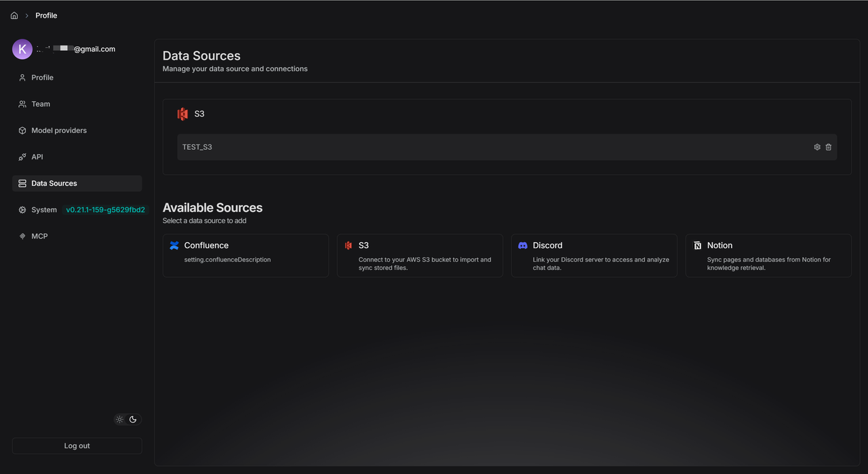Open the Profile menu item
Viewport: 868px width, 474px height.
click(x=42, y=78)
